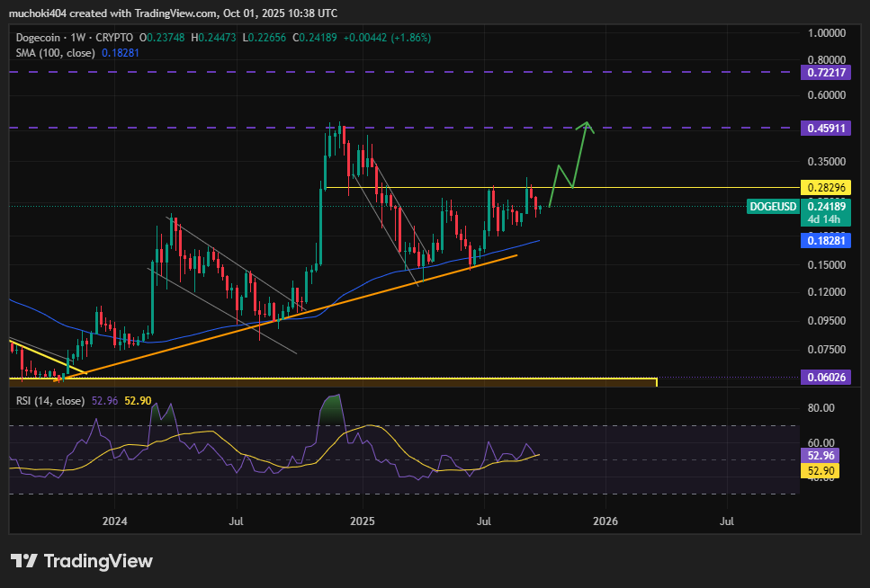Click the yellow 0.28296 price tag
Image resolution: width=870 pixels, height=588 pixels.
(x=825, y=188)
